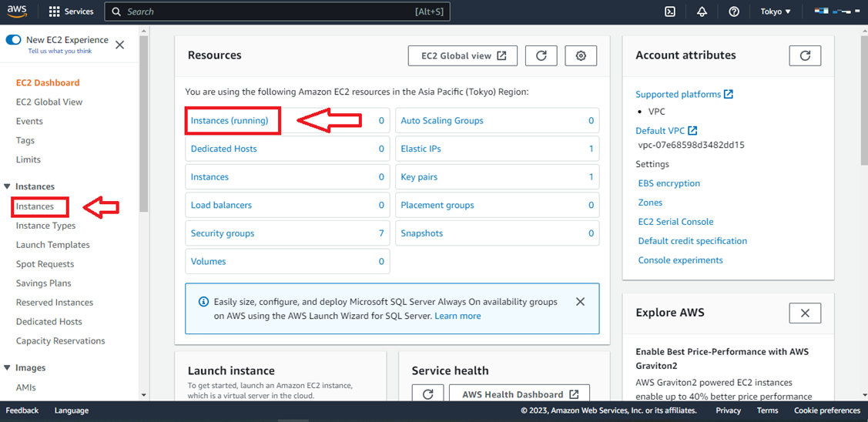Screen dimensions: 868x422
Task: Refresh the Resources panel
Action: (x=541, y=55)
